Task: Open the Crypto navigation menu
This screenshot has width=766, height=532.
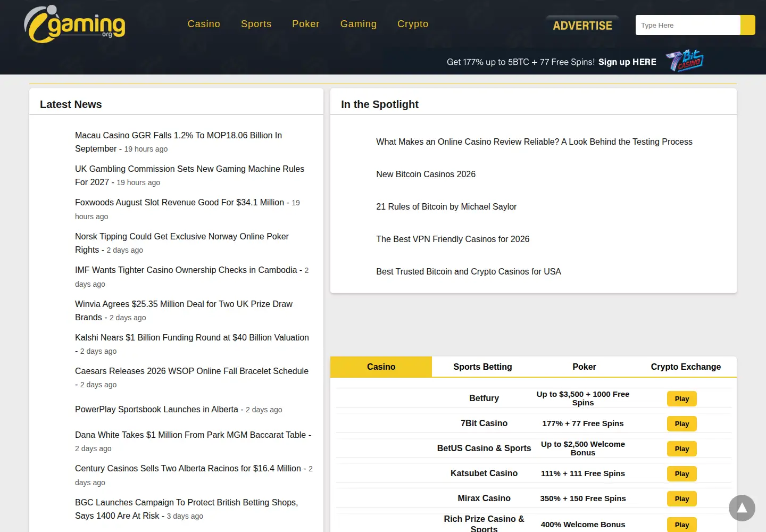Action: tap(413, 24)
